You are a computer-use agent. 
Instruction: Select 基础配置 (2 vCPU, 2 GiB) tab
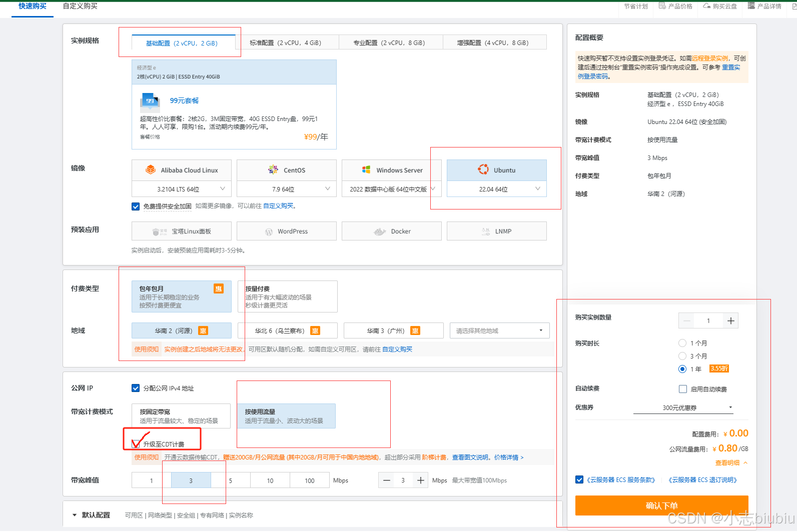184,42
